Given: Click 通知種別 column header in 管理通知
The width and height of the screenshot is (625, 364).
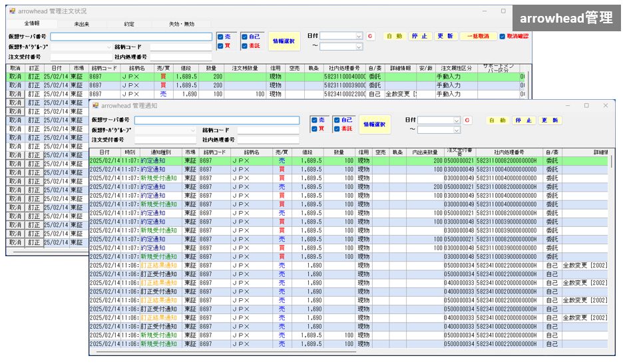Looking at the screenshot, I should [160, 152].
